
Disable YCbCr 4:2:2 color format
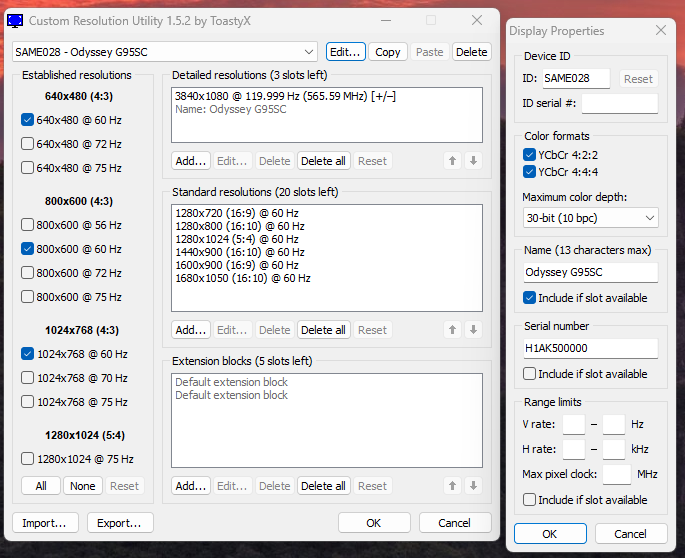[x=530, y=155]
